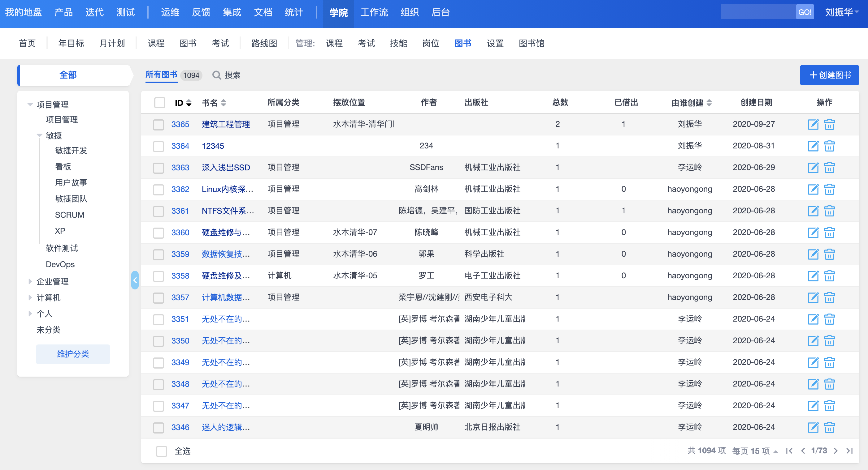Click the search magnifier icon
The width and height of the screenshot is (868, 470).
click(217, 75)
